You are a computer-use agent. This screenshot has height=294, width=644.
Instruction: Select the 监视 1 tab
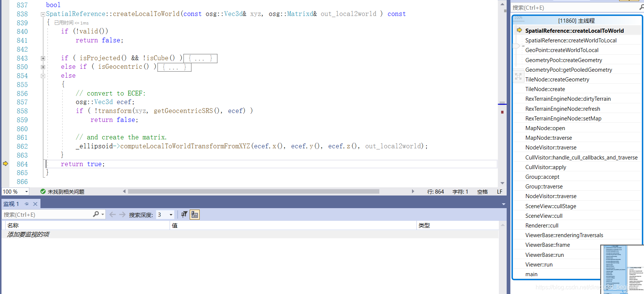click(x=11, y=204)
